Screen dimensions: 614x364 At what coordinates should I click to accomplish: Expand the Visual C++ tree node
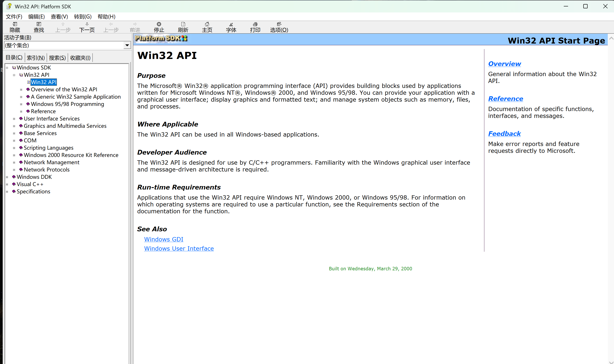point(7,184)
